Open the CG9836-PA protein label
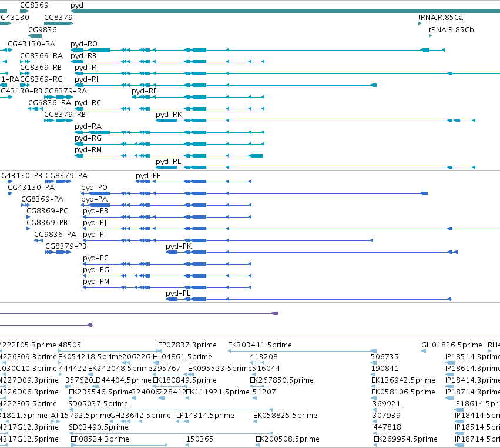This screenshot has width=500, height=448. coord(55,234)
